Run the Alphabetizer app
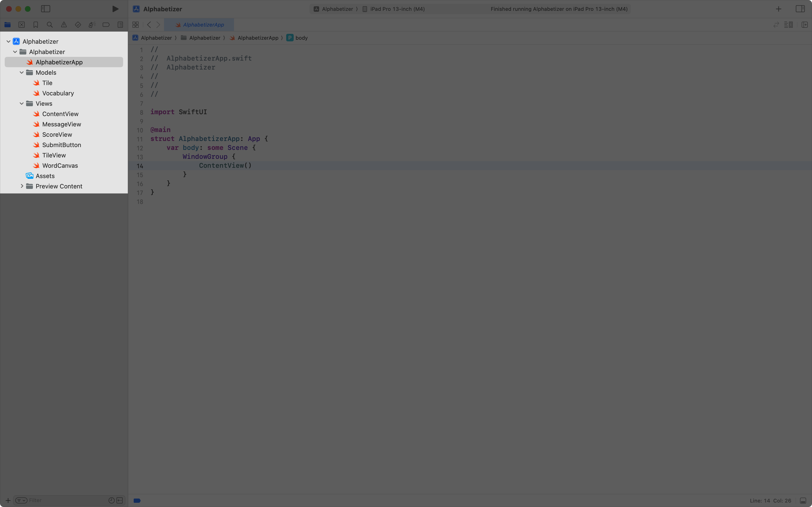 point(115,9)
